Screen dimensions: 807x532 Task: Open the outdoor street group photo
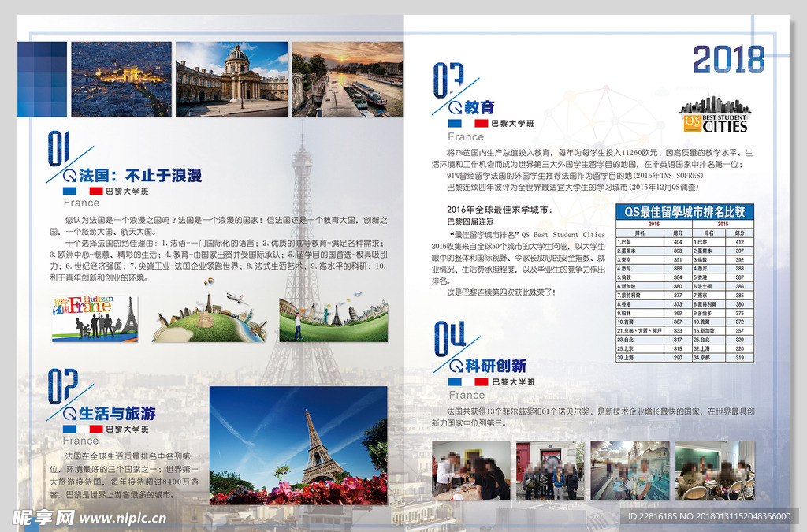coord(630,471)
